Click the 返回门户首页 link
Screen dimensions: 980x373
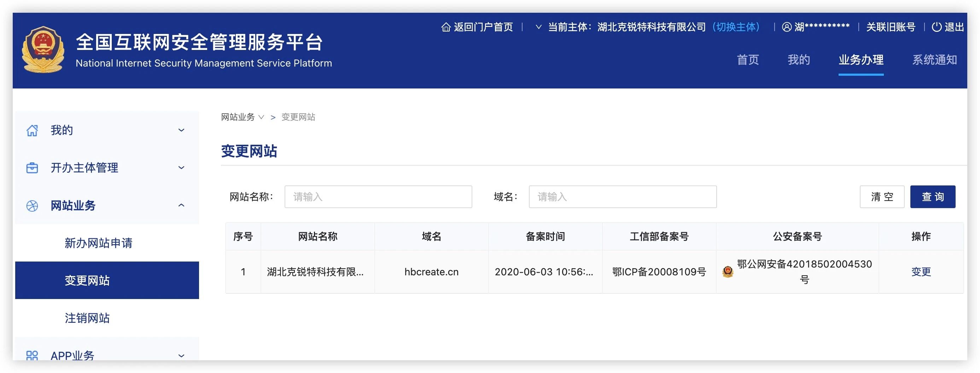click(x=483, y=27)
